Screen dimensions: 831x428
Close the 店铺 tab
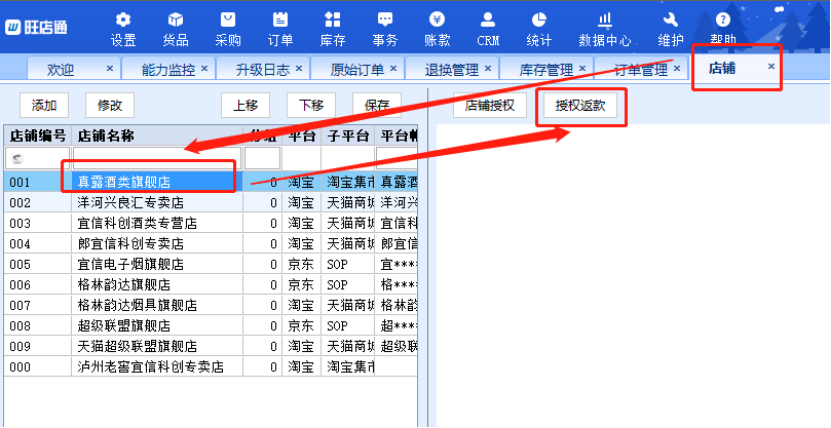771,66
